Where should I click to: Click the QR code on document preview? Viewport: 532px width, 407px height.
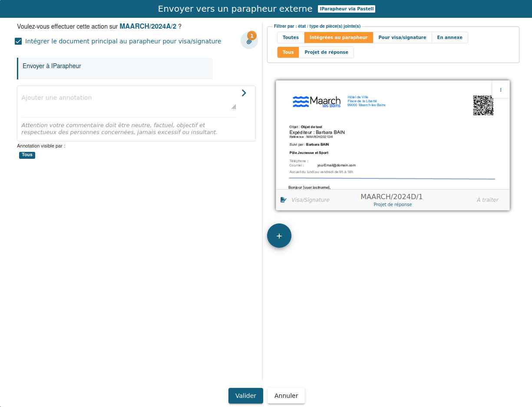tap(483, 105)
